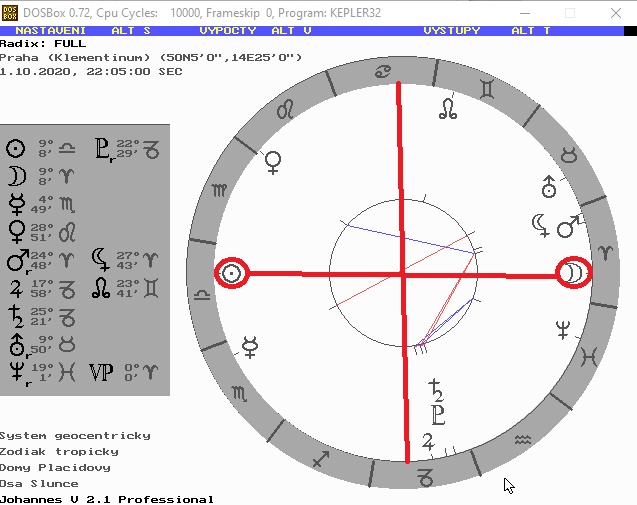This screenshot has height=505, width=637.
Task: Click the Capricorn sign on the zodiac ring
Action: coord(425,477)
